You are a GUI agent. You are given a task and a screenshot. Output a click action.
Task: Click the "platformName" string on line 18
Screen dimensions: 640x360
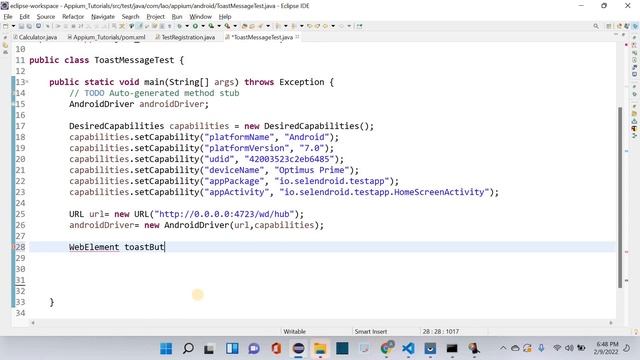239,137
